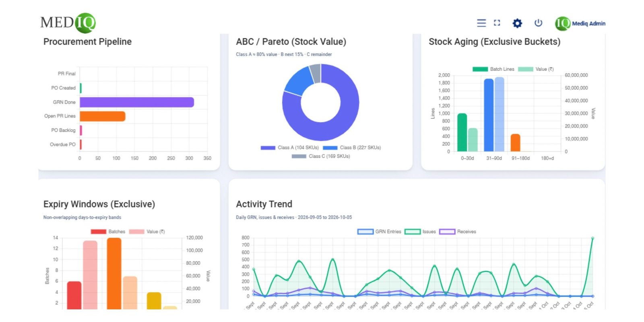644x322 pixels.
Task: Click the pink PO Backlog bar
Action: point(81,130)
